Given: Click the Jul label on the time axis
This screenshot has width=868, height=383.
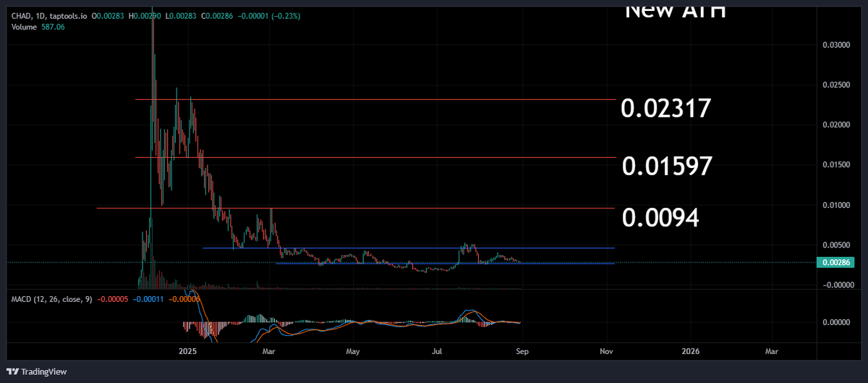Looking at the screenshot, I should 438,351.
